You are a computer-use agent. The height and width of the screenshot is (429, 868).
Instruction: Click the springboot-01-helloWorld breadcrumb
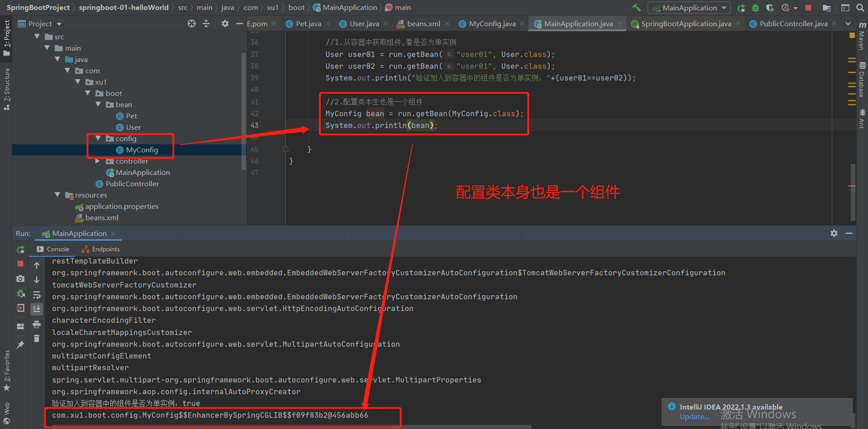click(x=123, y=8)
